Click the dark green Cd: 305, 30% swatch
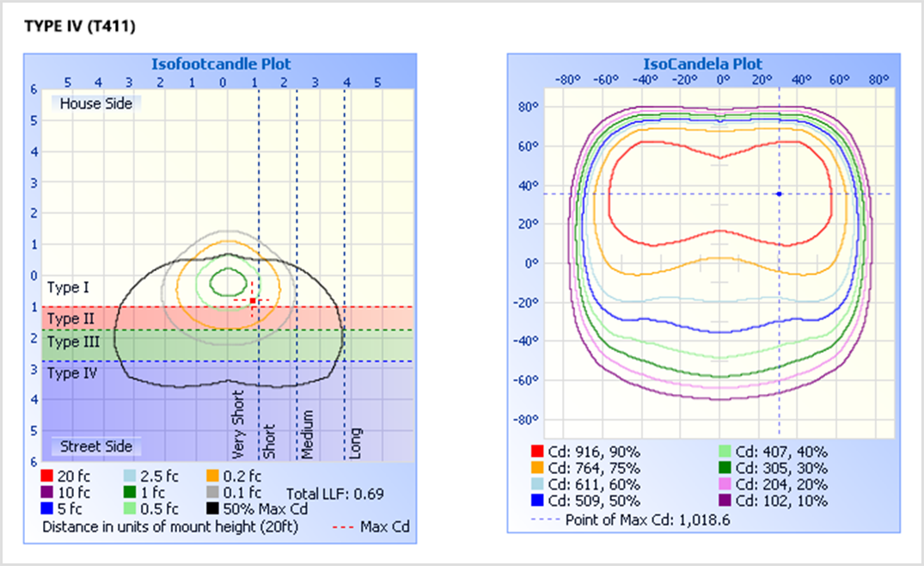Image resolution: width=924 pixels, height=566 pixels. tap(726, 468)
